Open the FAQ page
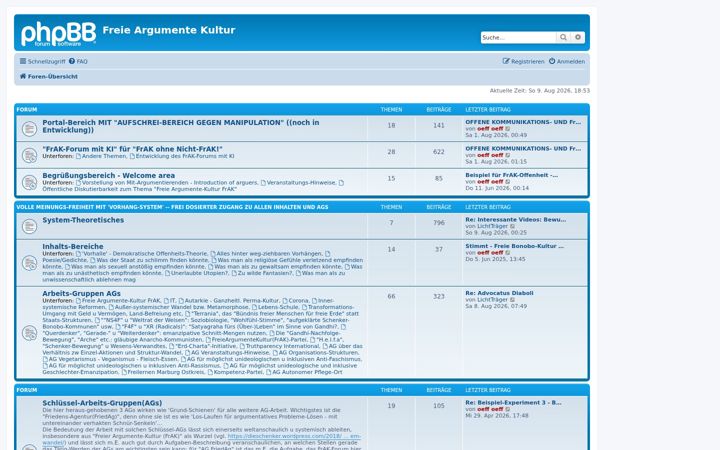Screen dimensions: 720x450 78,61
